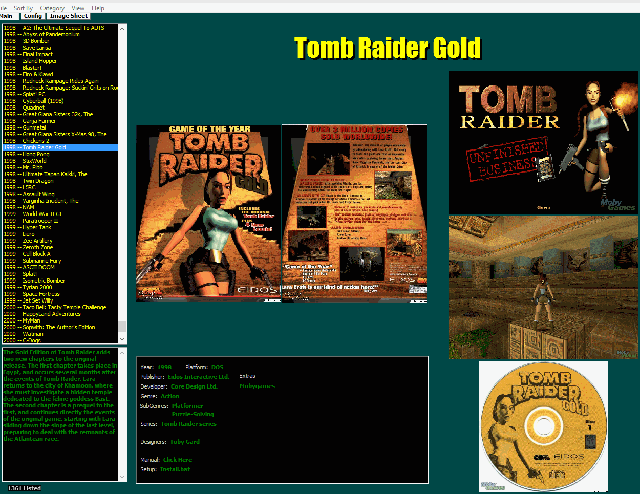Open the Category menu
640x494 pixels.
pos(52,8)
